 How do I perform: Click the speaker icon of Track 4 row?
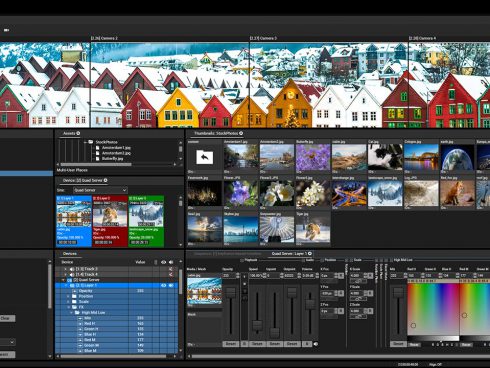(x=72, y=274)
